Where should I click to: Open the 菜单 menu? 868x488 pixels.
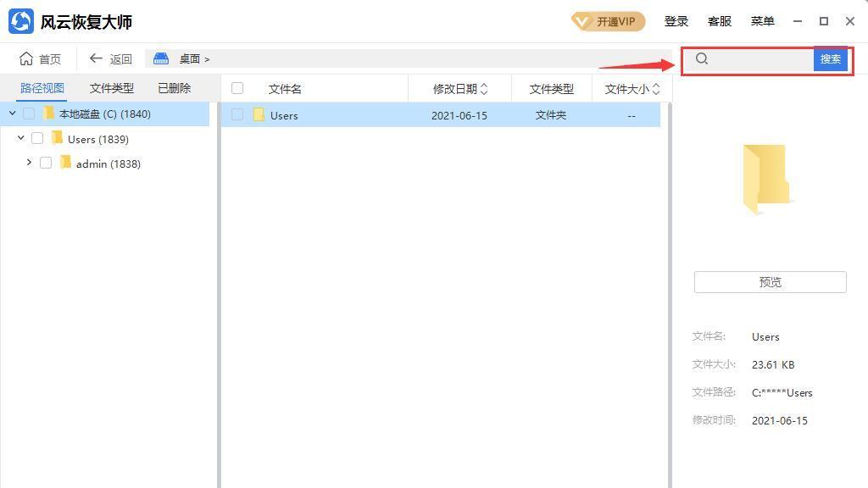tap(762, 21)
